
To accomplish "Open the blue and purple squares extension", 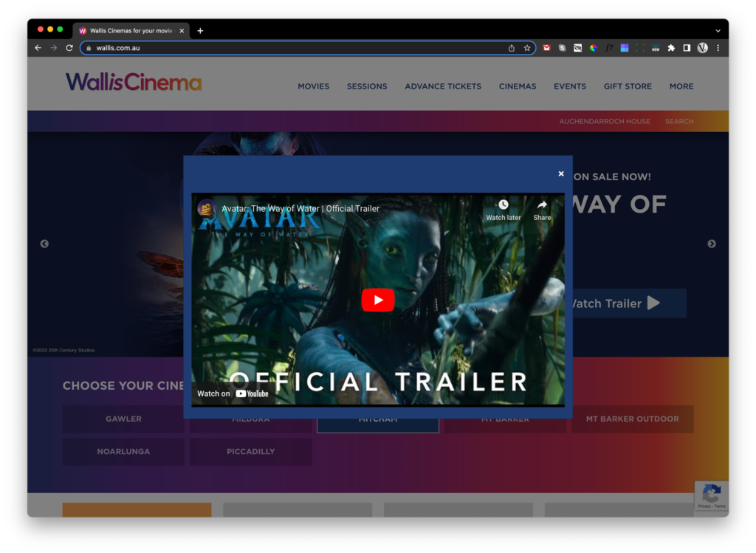I will pyautogui.click(x=625, y=48).
